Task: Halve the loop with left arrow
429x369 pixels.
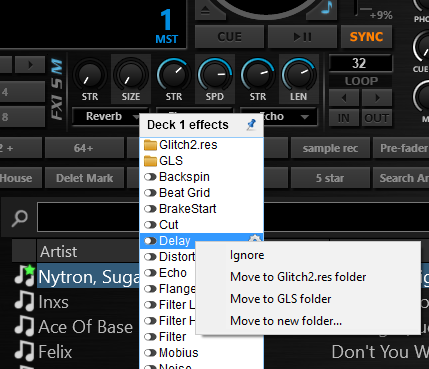Action: 344,98
